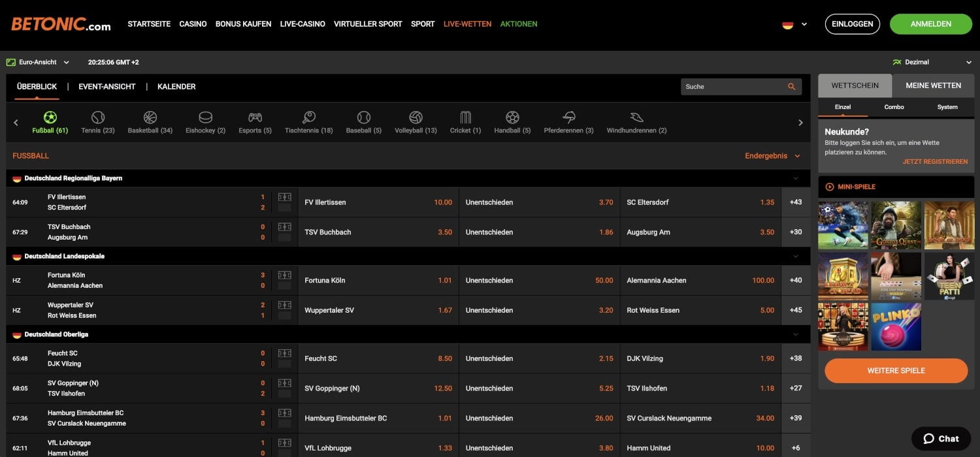
Task: Bet on FV Illertissen at 10.00
Action: click(378, 202)
